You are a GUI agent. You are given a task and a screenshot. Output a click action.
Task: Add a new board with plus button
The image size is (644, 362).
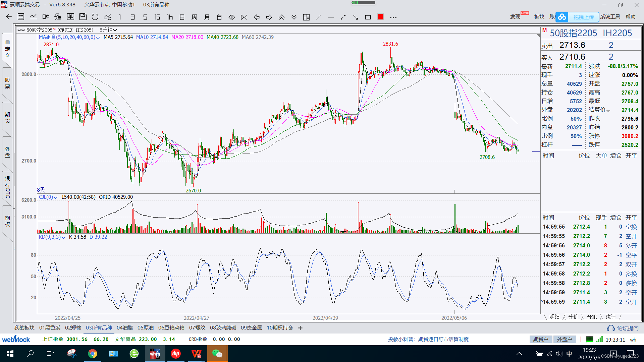click(300, 328)
